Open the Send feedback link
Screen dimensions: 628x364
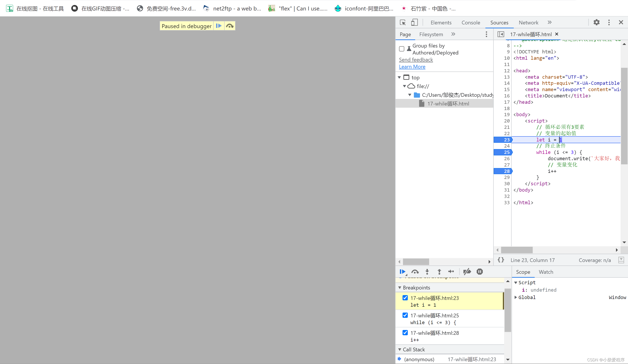tap(416, 60)
